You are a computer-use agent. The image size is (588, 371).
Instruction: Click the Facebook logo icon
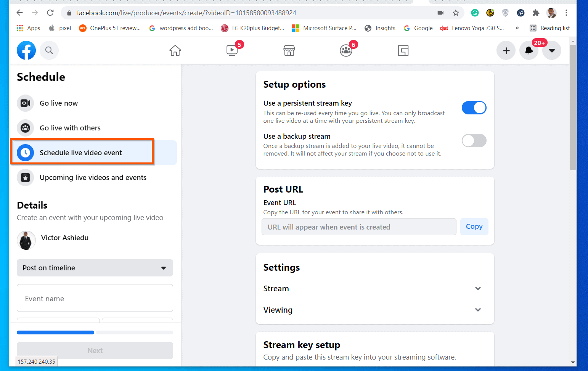pos(26,50)
